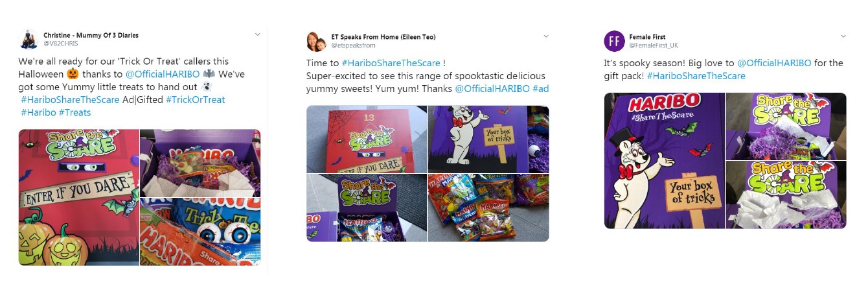Viewport: 868px width, 288px height.
Task: Click the #Treats hashtag
Action: point(74,112)
